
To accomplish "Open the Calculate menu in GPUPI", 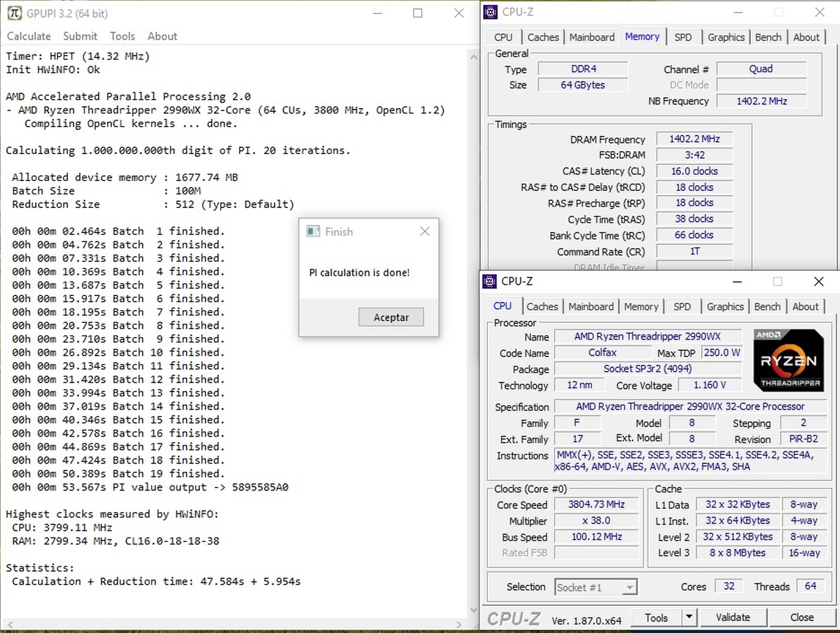I will coord(29,36).
